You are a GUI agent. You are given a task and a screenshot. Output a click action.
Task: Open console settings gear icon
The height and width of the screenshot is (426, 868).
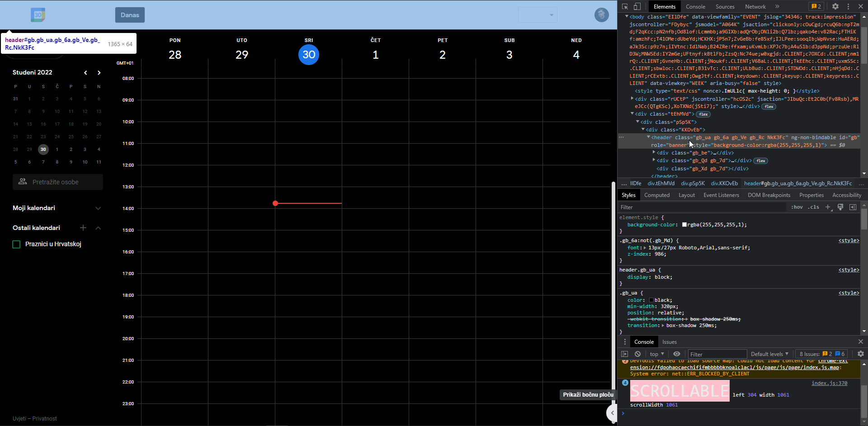tap(861, 354)
